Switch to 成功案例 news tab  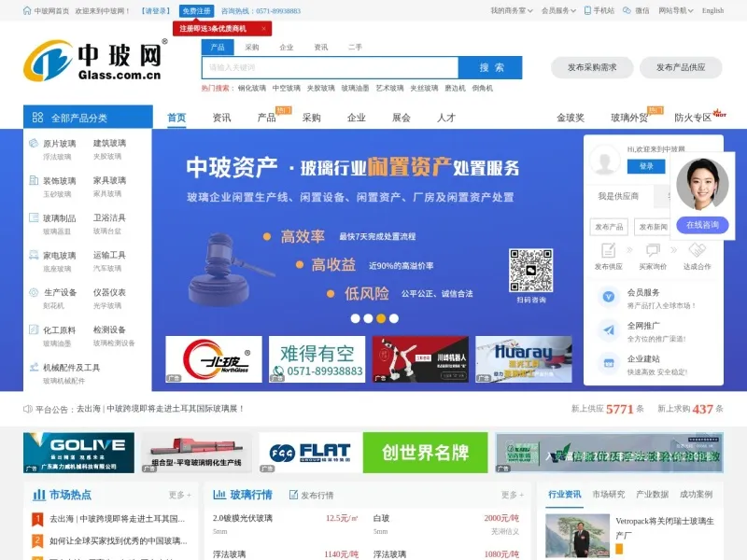(696, 495)
